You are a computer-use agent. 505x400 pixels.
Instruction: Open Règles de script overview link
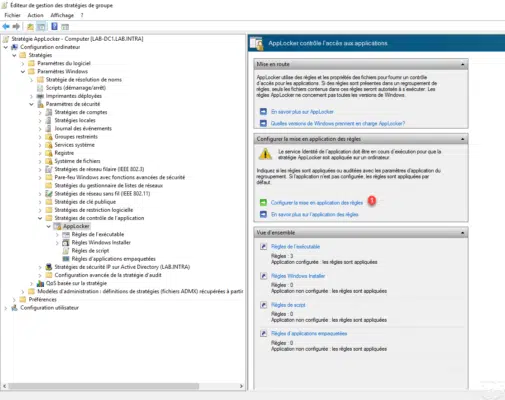[288, 305]
